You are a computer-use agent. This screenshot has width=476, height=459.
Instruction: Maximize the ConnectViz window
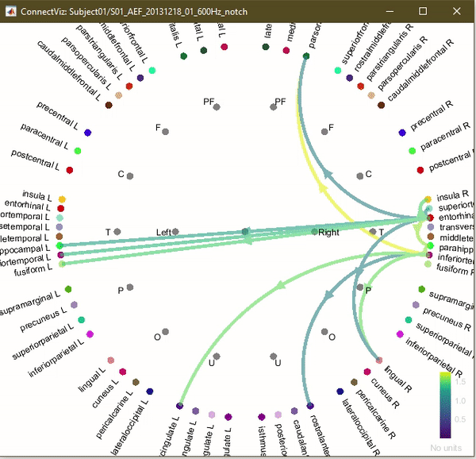422,11
